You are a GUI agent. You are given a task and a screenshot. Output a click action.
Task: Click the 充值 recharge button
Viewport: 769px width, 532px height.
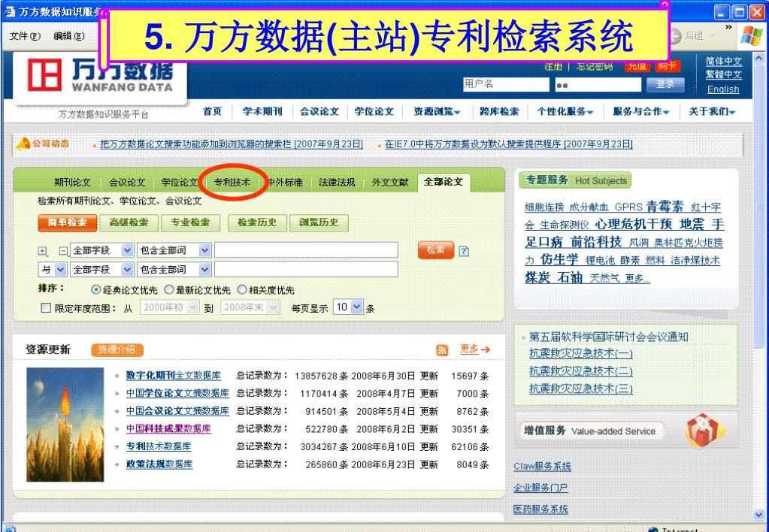coord(637,66)
